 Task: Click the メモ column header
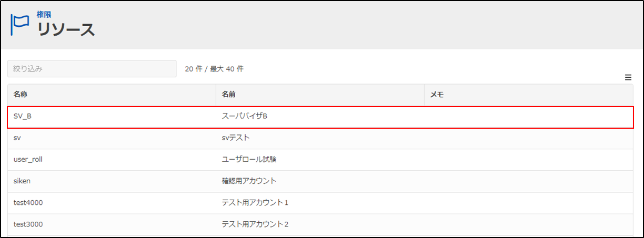(x=437, y=95)
